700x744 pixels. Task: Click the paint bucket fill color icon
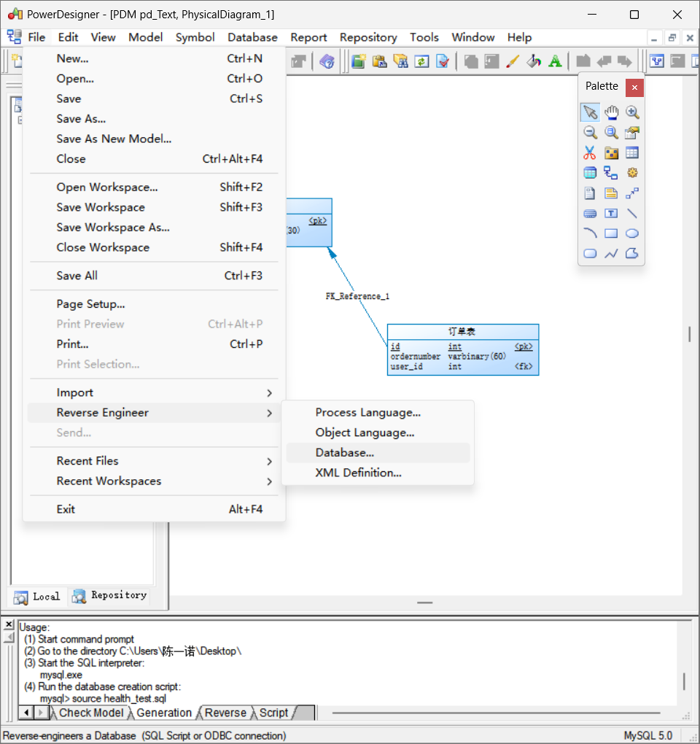(x=534, y=61)
